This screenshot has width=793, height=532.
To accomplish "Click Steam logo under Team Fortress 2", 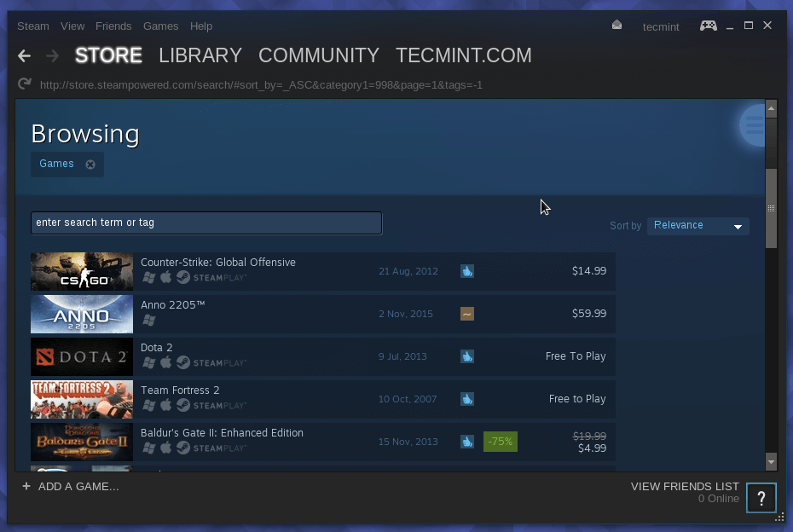I will coord(183,405).
